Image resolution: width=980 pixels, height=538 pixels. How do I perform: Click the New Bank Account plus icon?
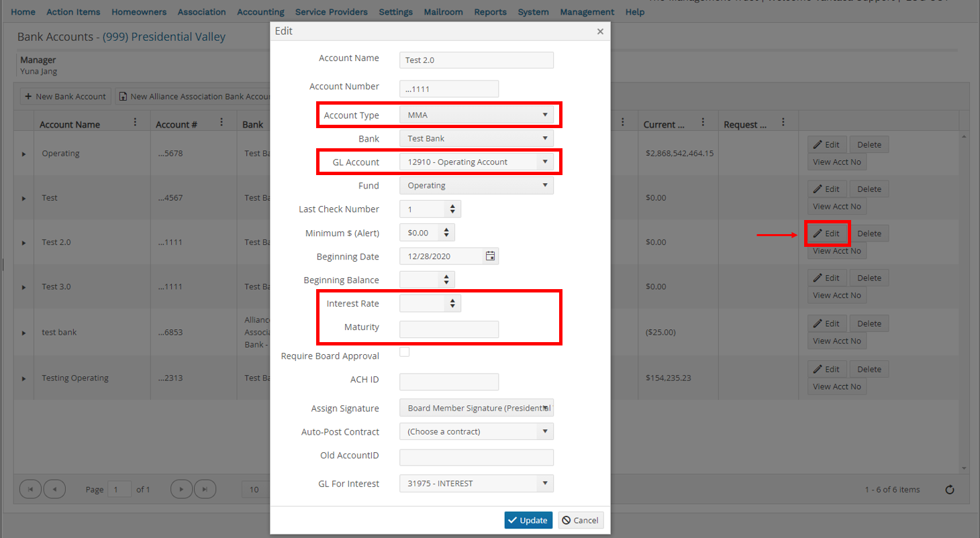coord(28,96)
